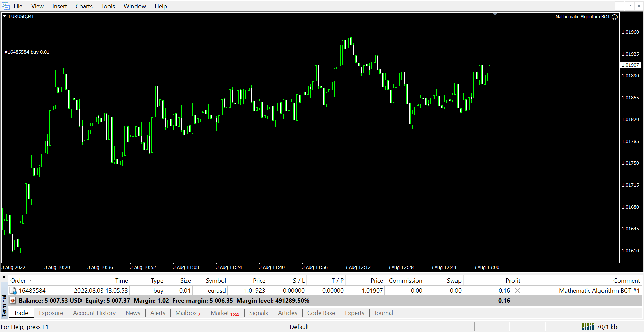Switch to the Exposure tab
Screen dimensions: 644x332
(x=51, y=313)
